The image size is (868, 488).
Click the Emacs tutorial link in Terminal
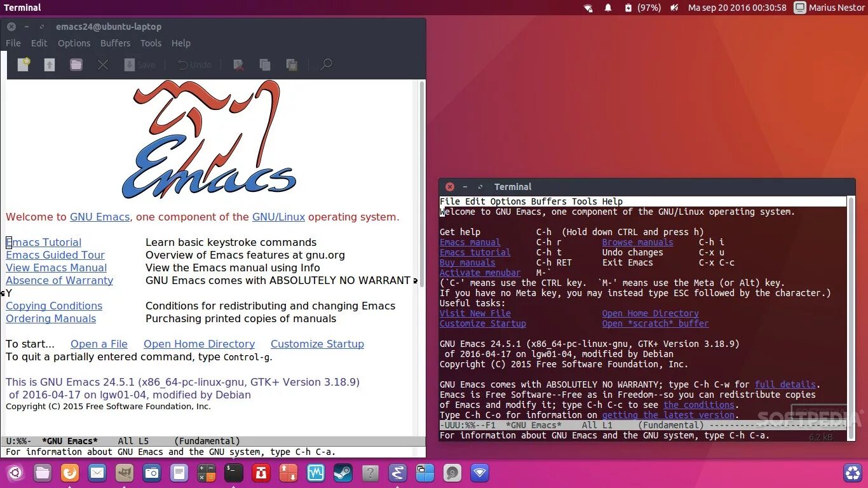point(475,252)
